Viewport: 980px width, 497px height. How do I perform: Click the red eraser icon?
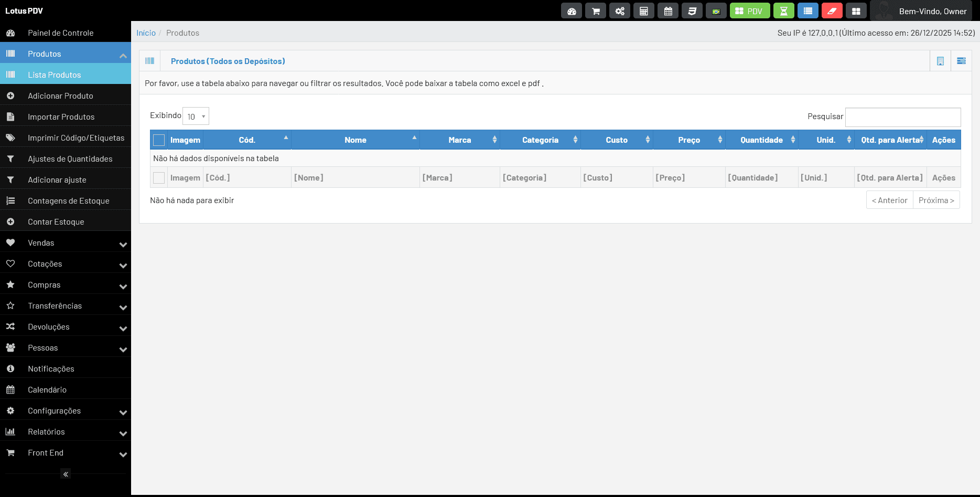832,11
